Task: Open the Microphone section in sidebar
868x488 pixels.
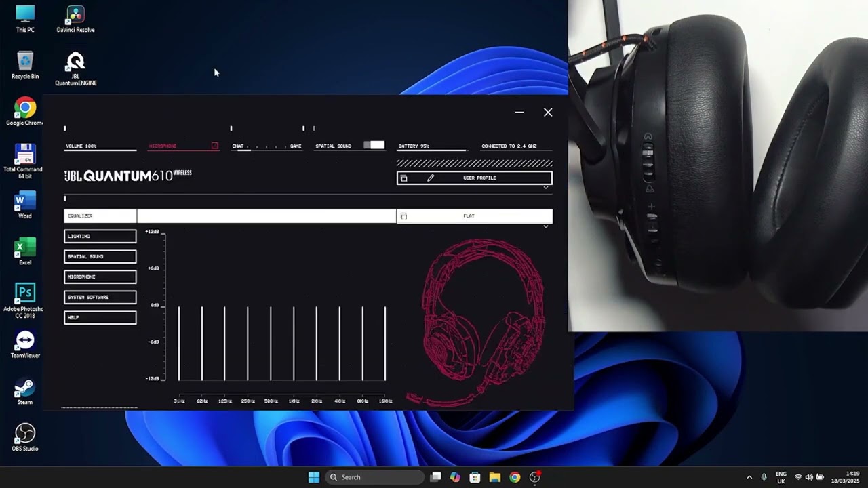Action: tap(100, 277)
